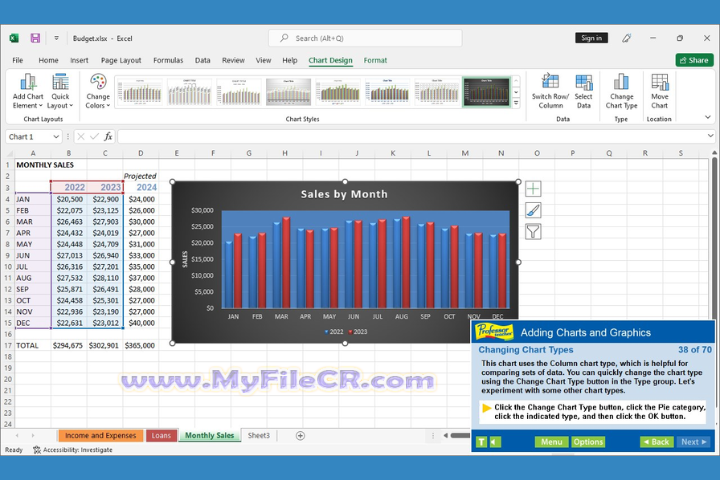This screenshot has height=480, width=720.
Task: Click the Sign in button
Action: pyautogui.click(x=591, y=38)
